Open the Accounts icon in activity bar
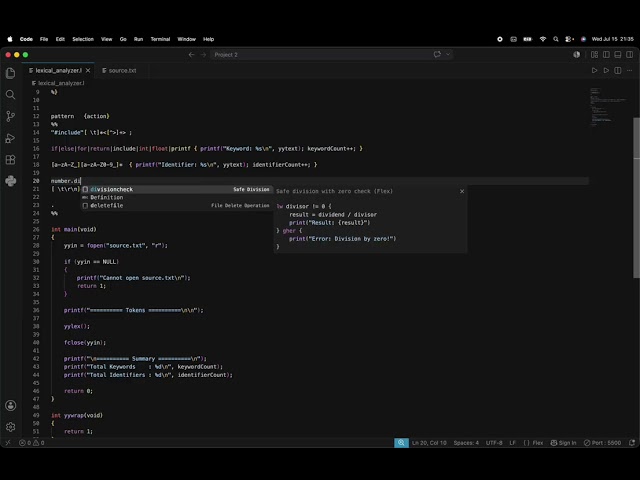Viewport: 640px width, 480px height. pos(11,405)
